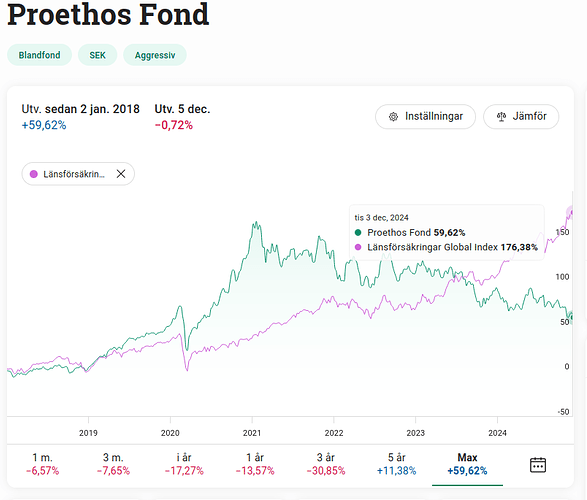Click the SEK currency tag
This screenshot has width=587, height=500.
97,55
